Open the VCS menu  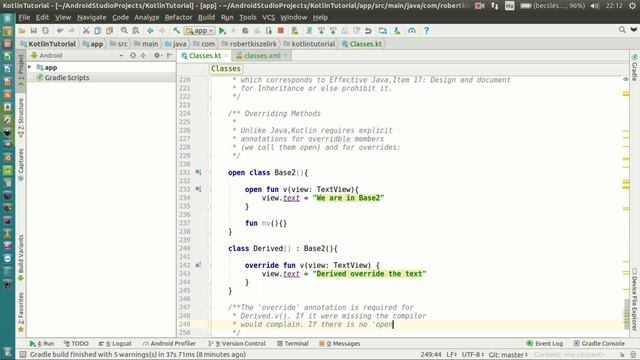click(x=268, y=18)
